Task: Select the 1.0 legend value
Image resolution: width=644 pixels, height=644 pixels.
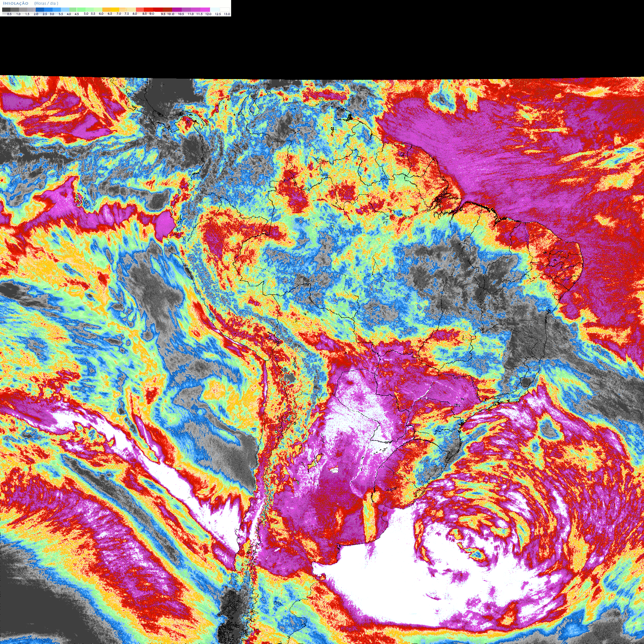Action: pyautogui.click(x=18, y=14)
